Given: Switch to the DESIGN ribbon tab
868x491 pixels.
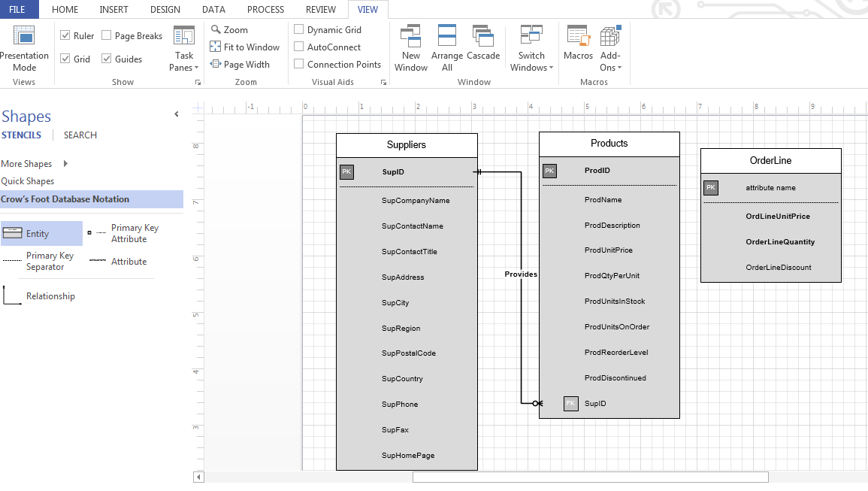Looking at the screenshot, I should click(165, 9).
